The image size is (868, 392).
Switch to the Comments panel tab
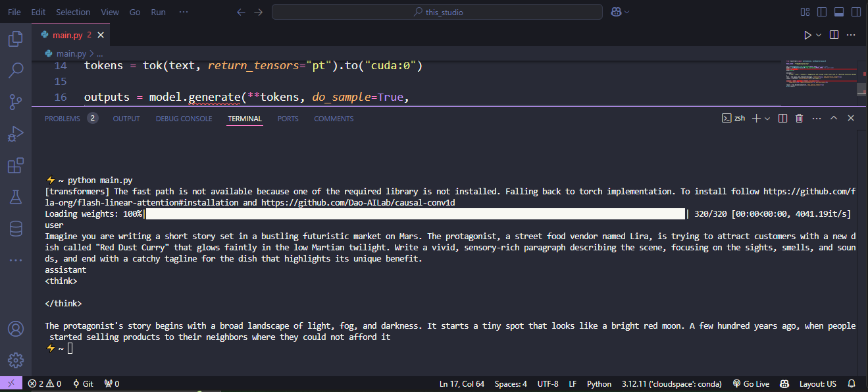(334, 119)
